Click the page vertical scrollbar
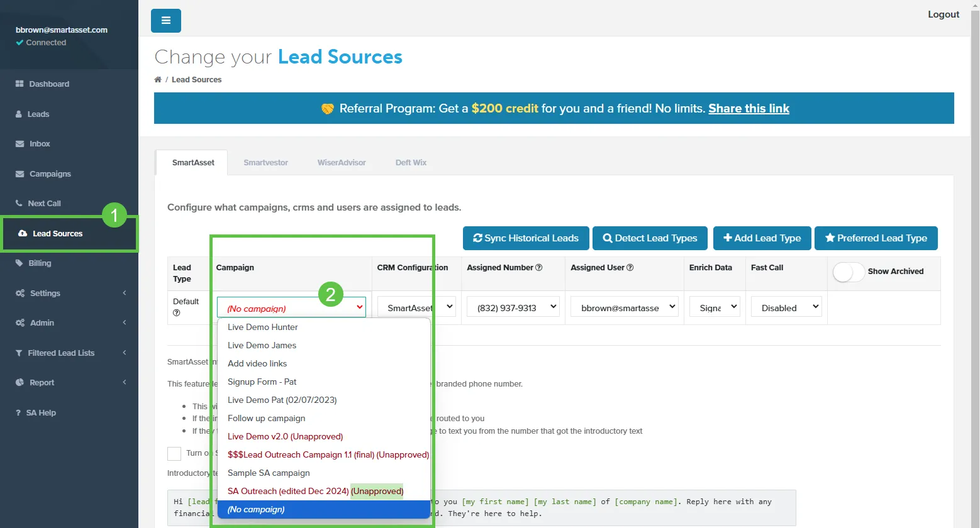Viewport: 980px width, 528px height. pos(975,264)
